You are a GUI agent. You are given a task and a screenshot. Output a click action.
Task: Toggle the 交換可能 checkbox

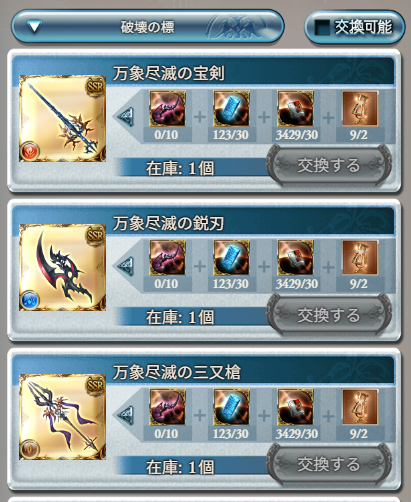point(322,27)
